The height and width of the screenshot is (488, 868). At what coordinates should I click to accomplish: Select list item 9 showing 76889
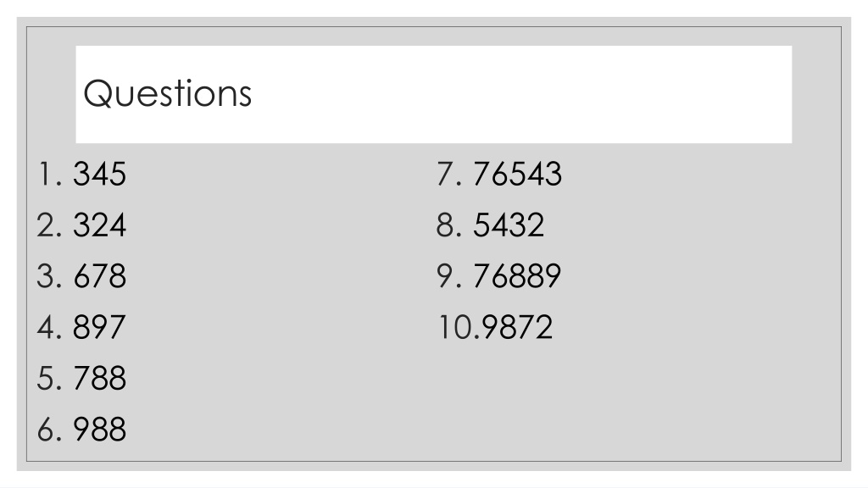499,275
